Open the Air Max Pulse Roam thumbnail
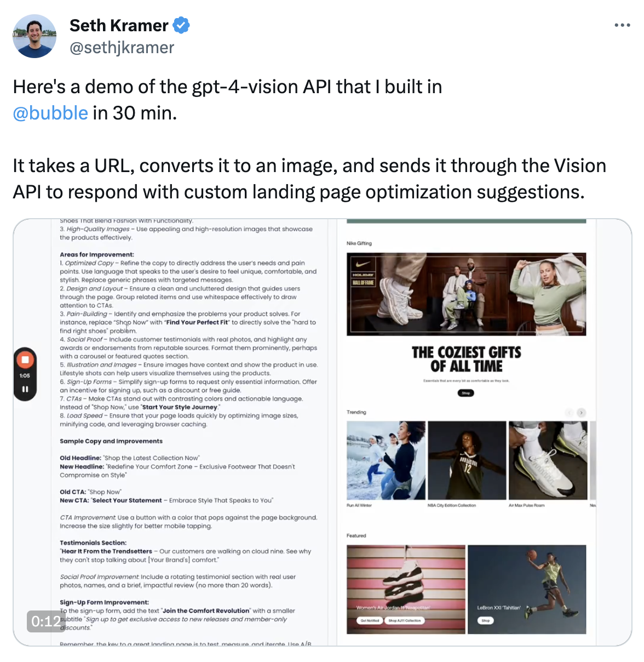This screenshot has width=644, height=662. coord(548,460)
